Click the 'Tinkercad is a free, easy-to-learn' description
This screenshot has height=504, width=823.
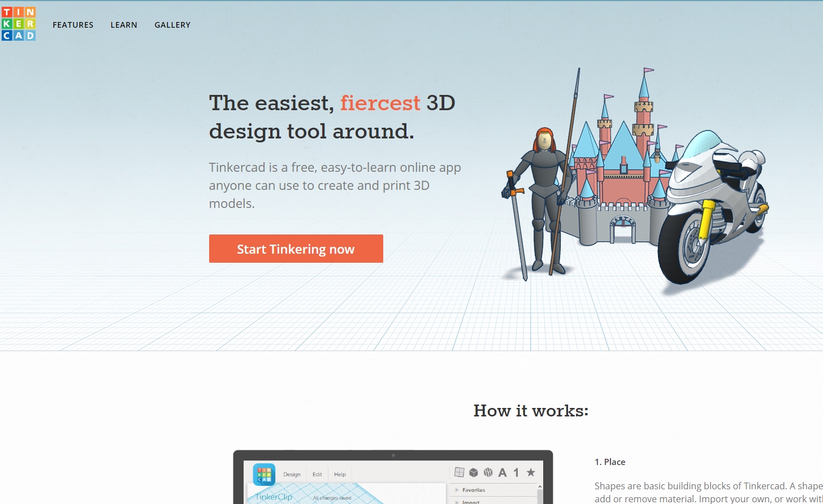(x=335, y=185)
